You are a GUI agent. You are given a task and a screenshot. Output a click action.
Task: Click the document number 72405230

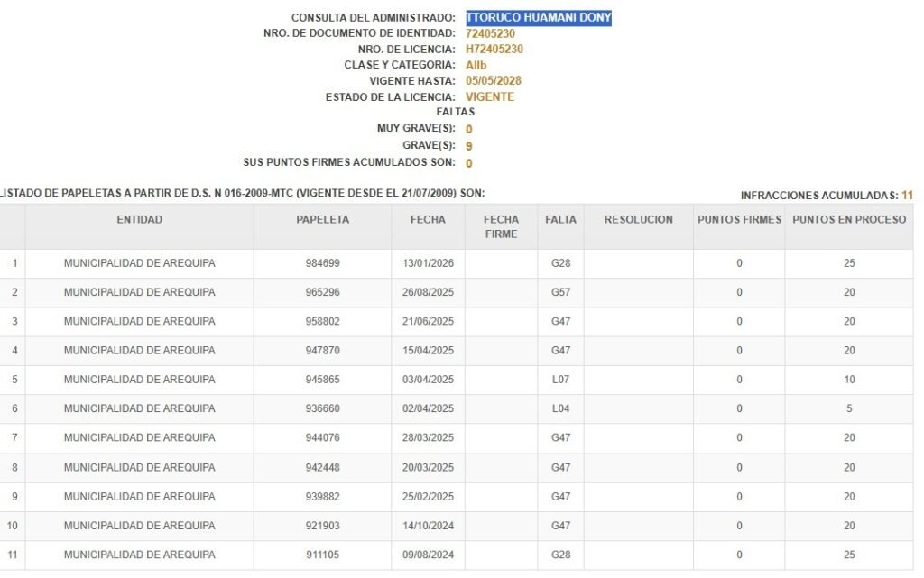pyautogui.click(x=490, y=34)
